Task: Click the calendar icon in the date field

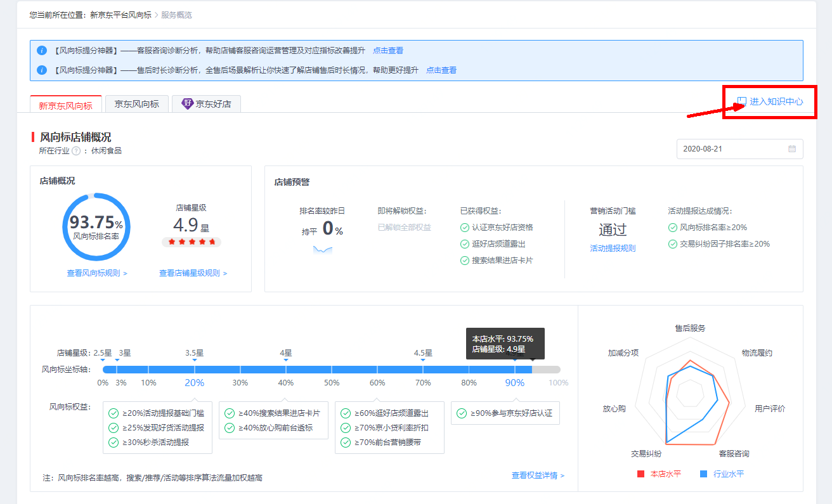Action: point(792,149)
